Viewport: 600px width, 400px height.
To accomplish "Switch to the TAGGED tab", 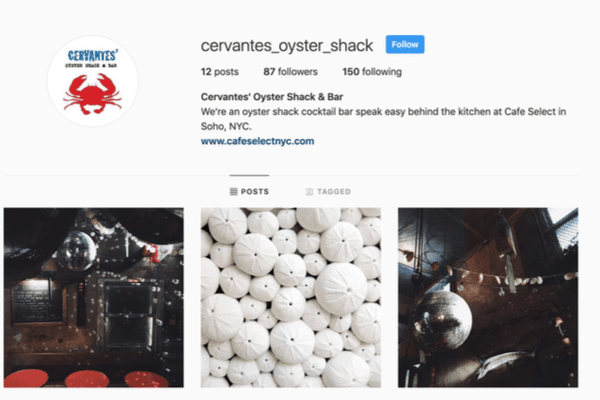I will [328, 191].
